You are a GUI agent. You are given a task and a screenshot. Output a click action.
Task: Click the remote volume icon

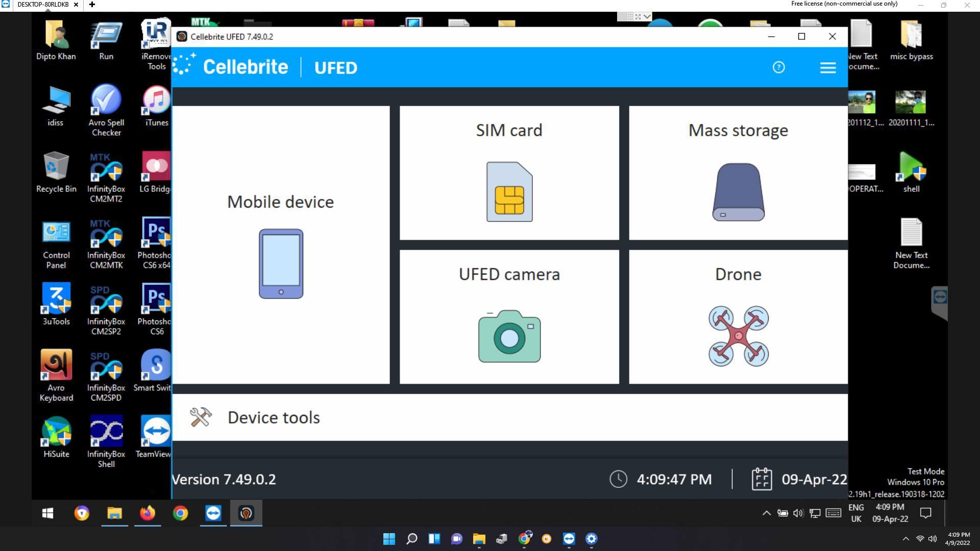(x=798, y=513)
